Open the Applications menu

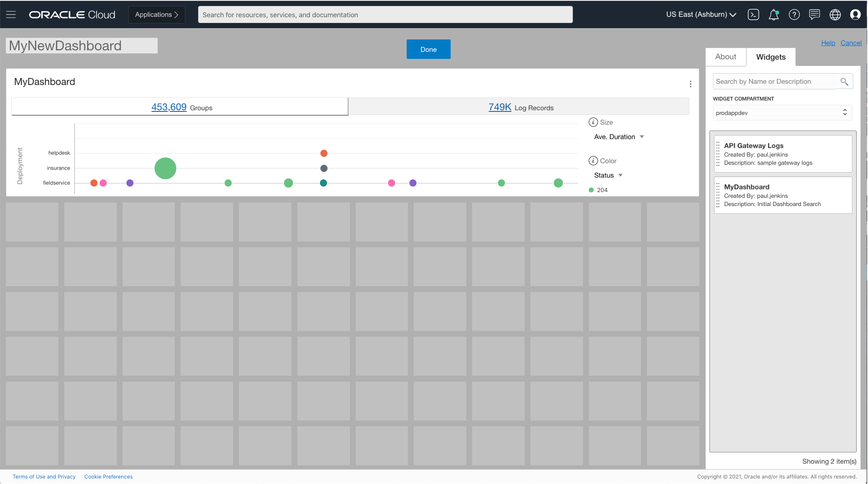tap(157, 14)
